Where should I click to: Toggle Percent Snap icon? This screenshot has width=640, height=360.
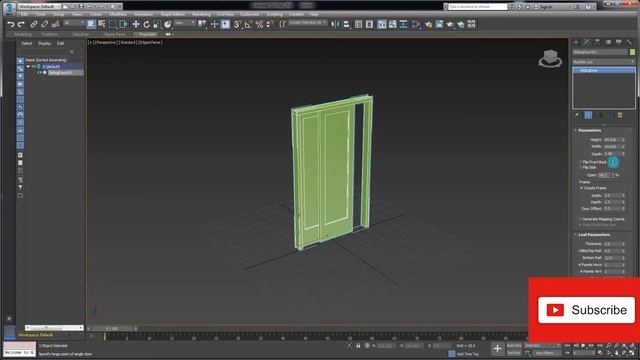coord(259,24)
